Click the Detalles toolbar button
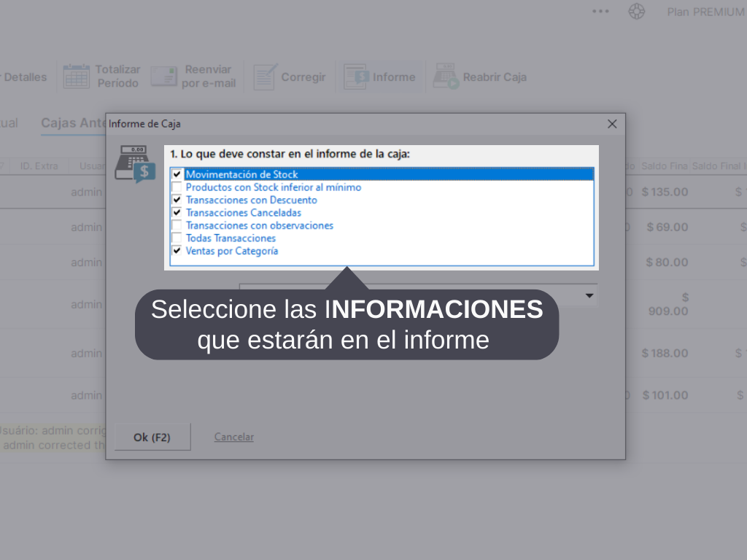 coord(24,77)
